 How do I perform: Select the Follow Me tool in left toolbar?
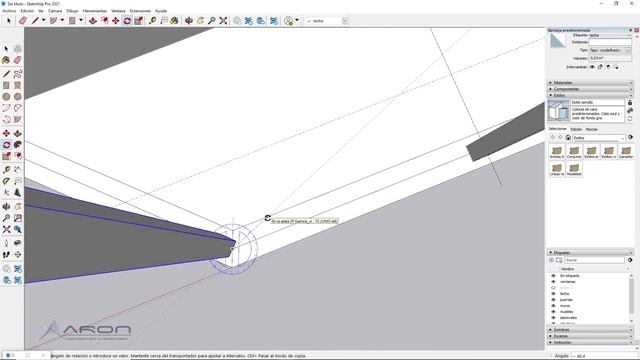(x=18, y=144)
